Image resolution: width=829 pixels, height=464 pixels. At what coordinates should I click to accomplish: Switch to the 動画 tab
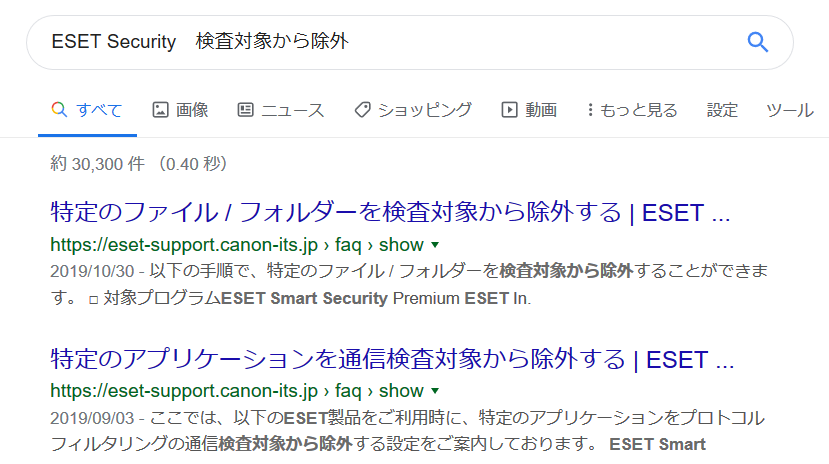point(541,110)
